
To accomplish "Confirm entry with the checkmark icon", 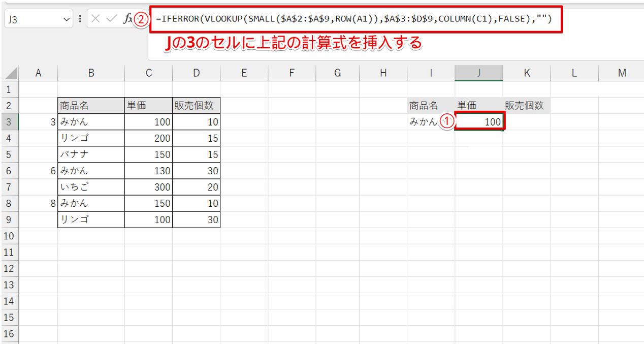I will (x=112, y=19).
